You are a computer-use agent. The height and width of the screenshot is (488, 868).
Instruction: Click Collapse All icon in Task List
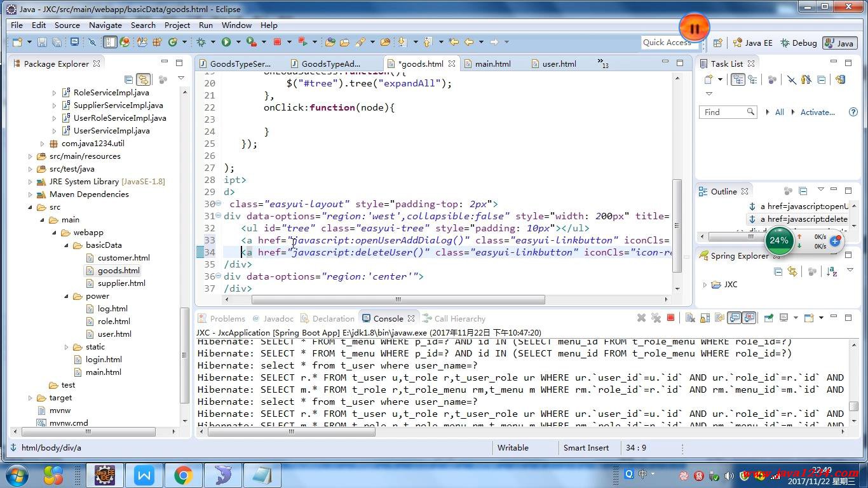pyautogui.click(x=821, y=79)
